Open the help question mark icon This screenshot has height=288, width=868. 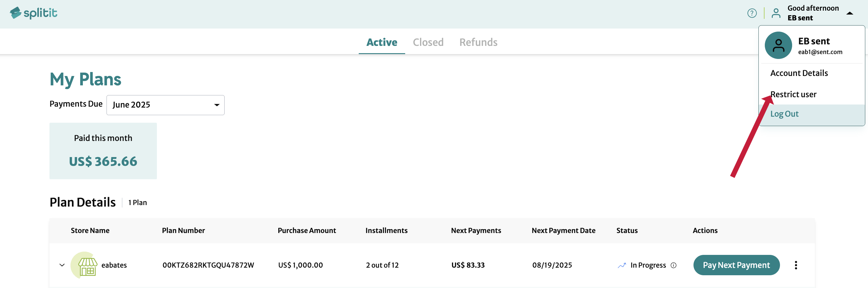click(x=752, y=13)
